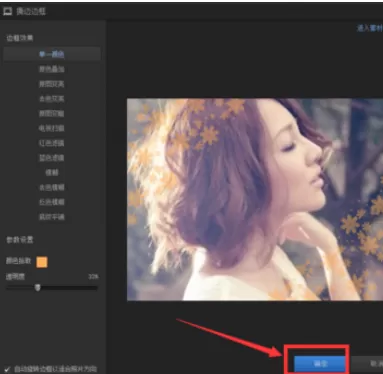
Task: Choose the 颜色叠加 effect below 单一颜色
Action: [52, 69]
